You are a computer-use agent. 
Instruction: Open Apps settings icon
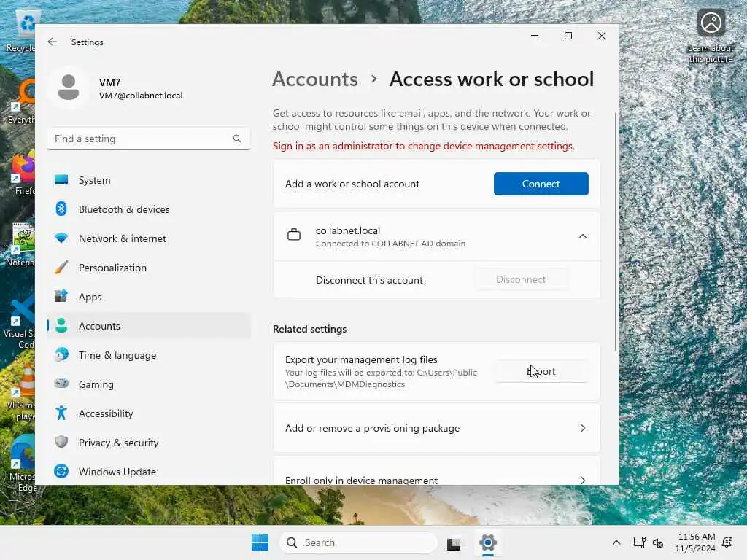click(61, 296)
